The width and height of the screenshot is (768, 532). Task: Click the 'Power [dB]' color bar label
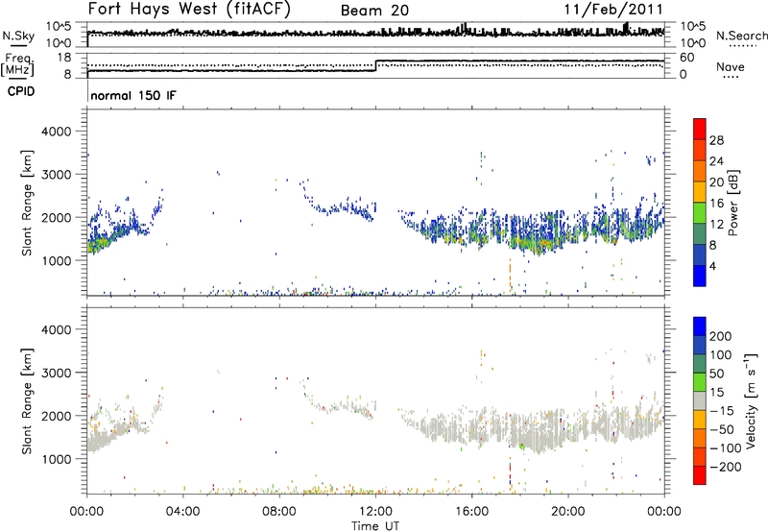click(732, 203)
